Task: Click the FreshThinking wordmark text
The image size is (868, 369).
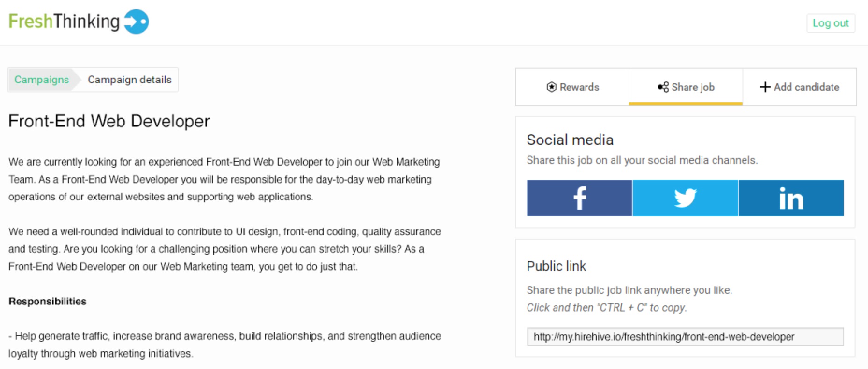Action: 64,22
